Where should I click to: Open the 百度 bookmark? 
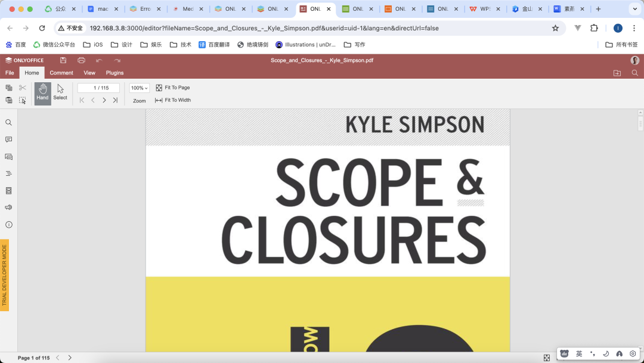(x=16, y=45)
